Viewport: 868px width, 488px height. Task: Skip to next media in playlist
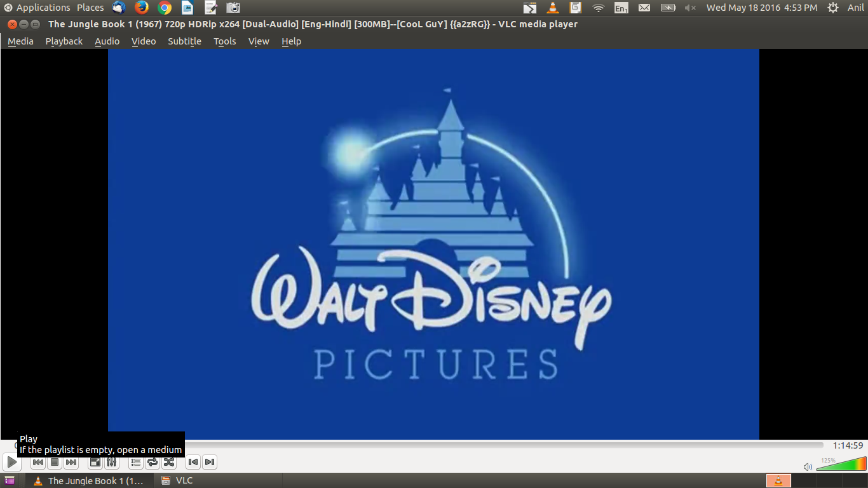(x=71, y=463)
